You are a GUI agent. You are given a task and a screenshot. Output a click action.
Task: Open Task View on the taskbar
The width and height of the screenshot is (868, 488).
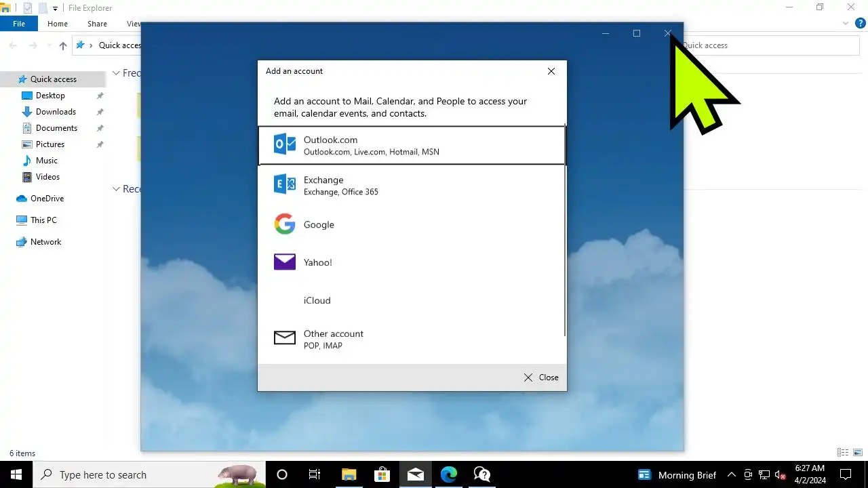(315, 474)
